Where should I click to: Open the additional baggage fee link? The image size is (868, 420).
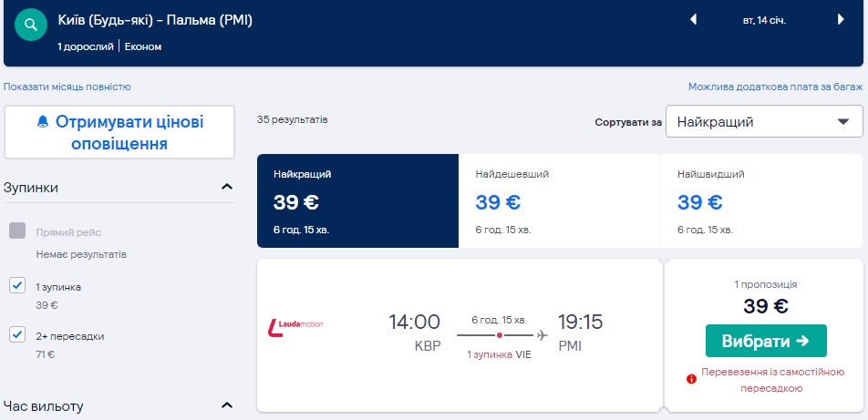click(x=775, y=87)
